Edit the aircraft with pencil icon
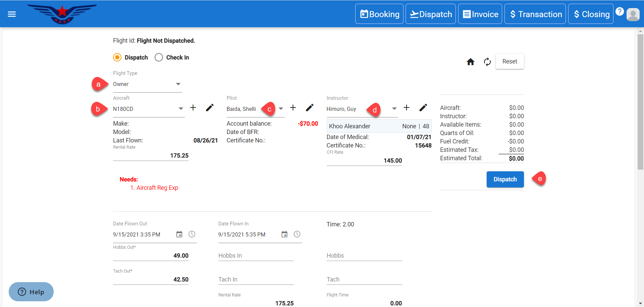 [210, 108]
